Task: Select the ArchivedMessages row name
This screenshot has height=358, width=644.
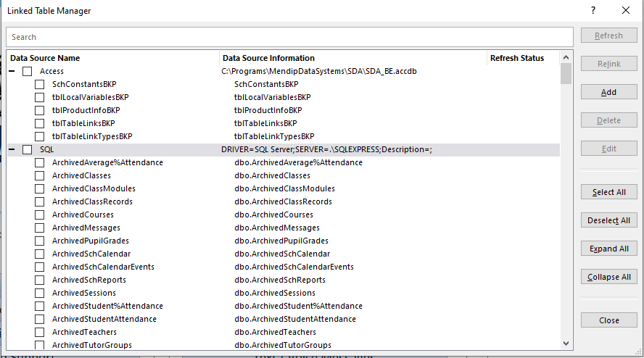Action: [x=86, y=228]
